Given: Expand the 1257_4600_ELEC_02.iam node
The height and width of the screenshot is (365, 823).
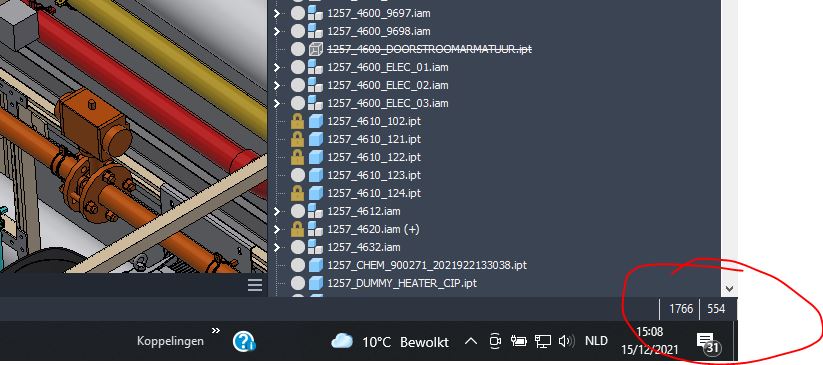Looking at the screenshot, I should (277, 85).
